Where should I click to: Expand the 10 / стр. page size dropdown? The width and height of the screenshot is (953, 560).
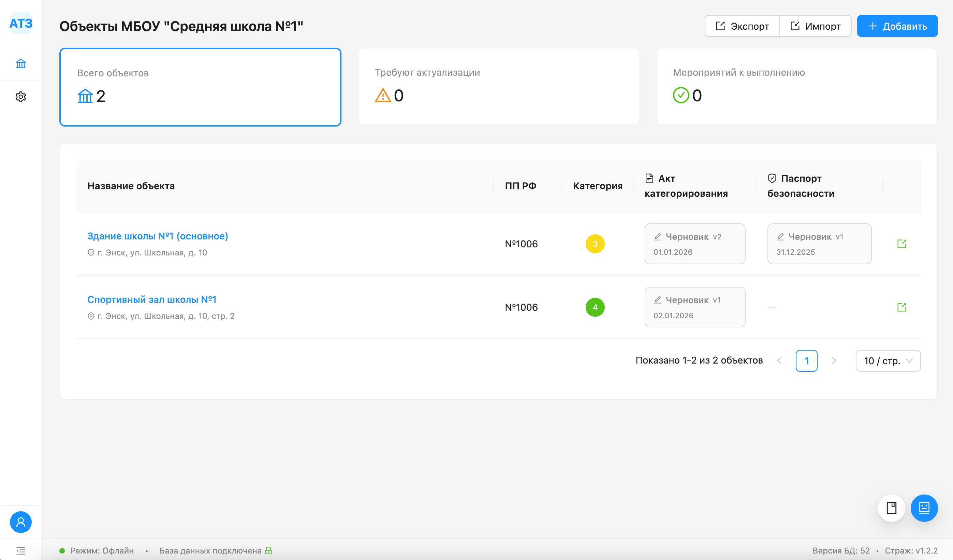888,361
